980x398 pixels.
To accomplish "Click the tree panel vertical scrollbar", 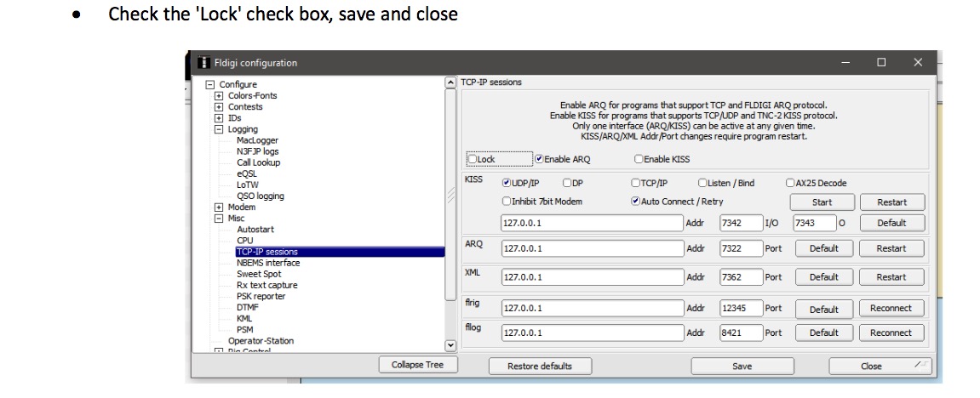I will [450, 195].
